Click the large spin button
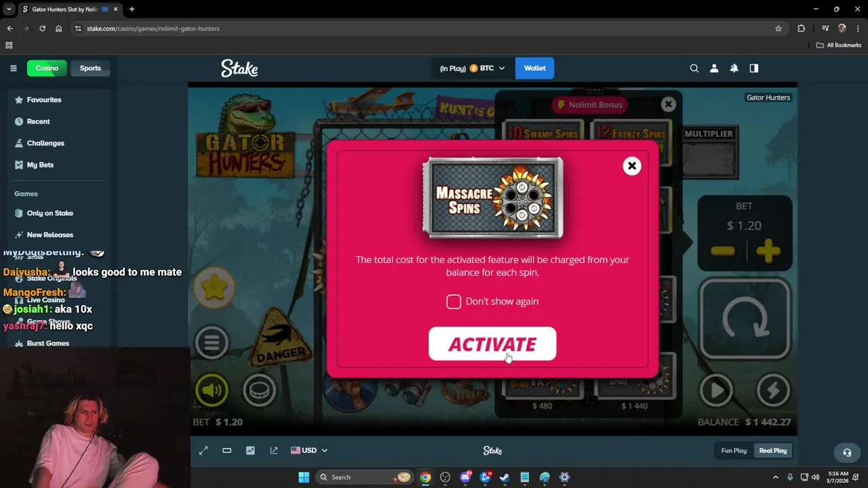The image size is (868, 488). 745,319
